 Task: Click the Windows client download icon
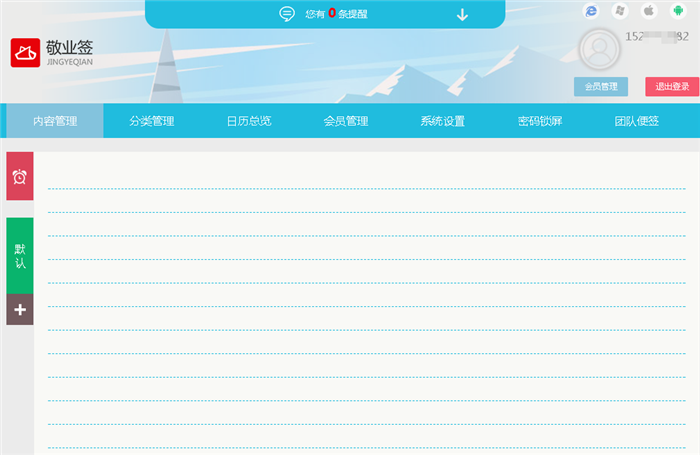click(x=620, y=11)
